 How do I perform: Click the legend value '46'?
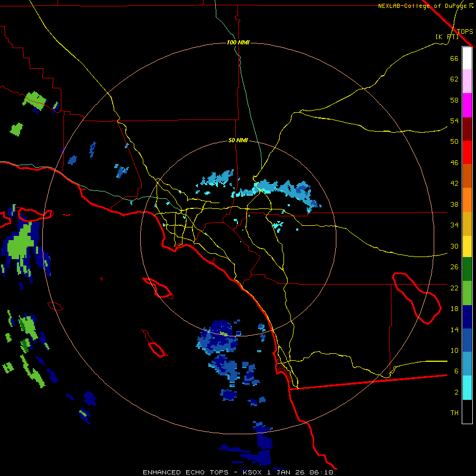(454, 163)
